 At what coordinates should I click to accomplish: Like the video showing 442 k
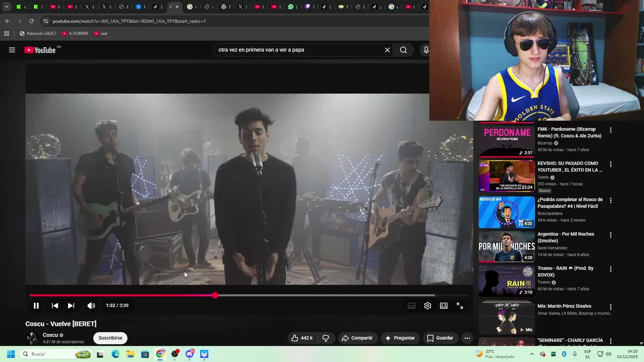(x=302, y=338)
